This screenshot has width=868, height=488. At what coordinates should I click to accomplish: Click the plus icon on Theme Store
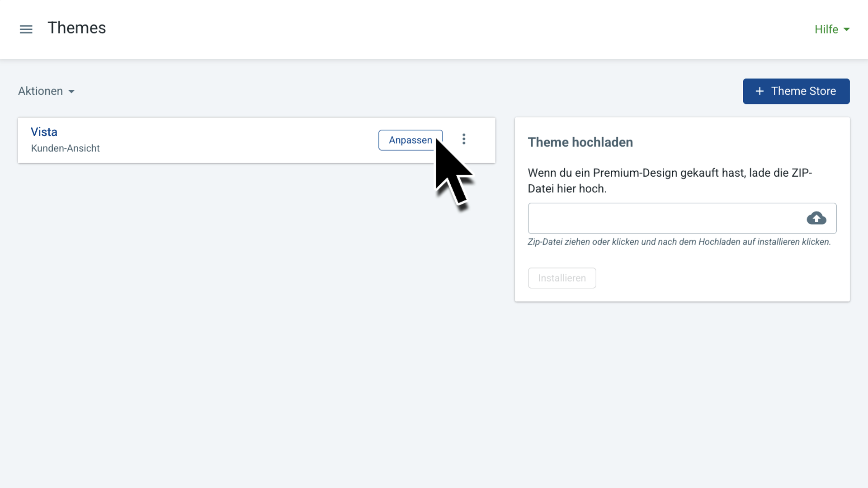[x=759, y=91]
